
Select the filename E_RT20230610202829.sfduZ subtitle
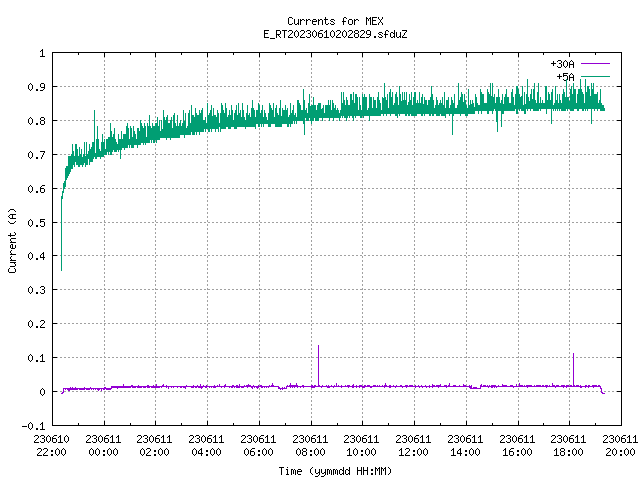[x=335, y=34]
